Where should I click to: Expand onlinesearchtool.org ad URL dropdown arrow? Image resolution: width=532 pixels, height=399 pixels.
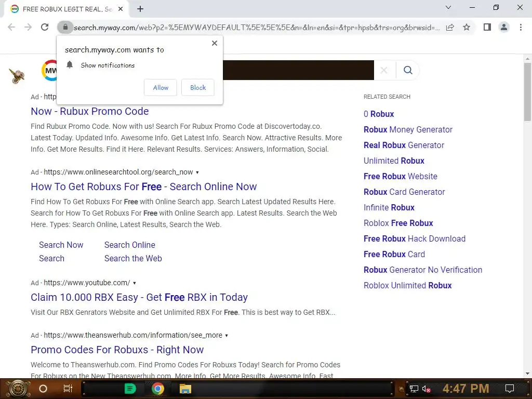coord(197,172)
